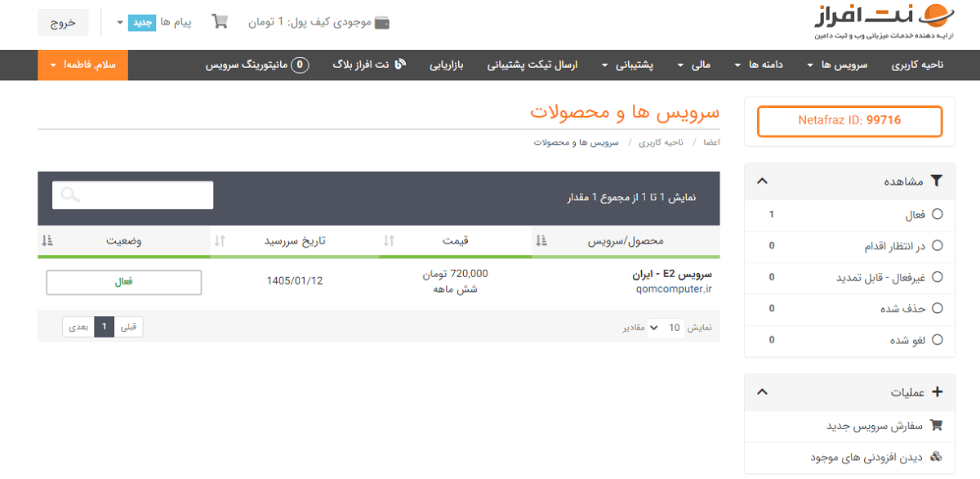Click the فعال status button in table row
The image size is (980, 479).
pos(123,282)
